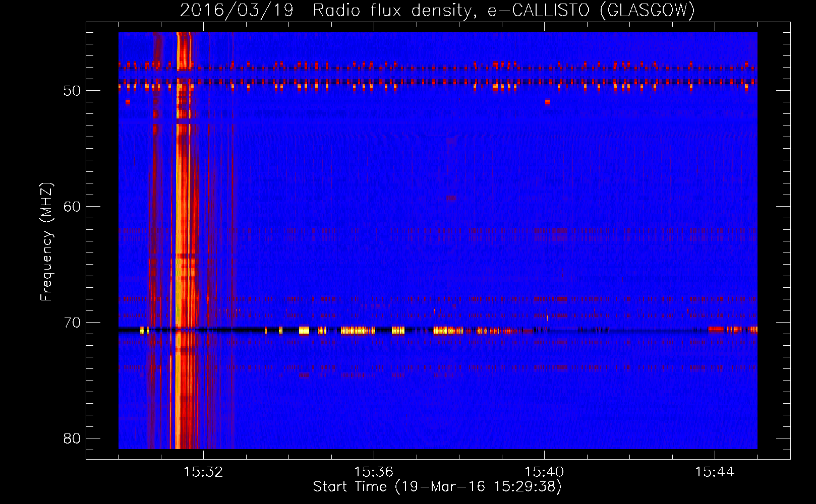Viewport: 816px width, 504px height.
Task: Click the '15:32' time tick label
Action: [x=203, y=472]
